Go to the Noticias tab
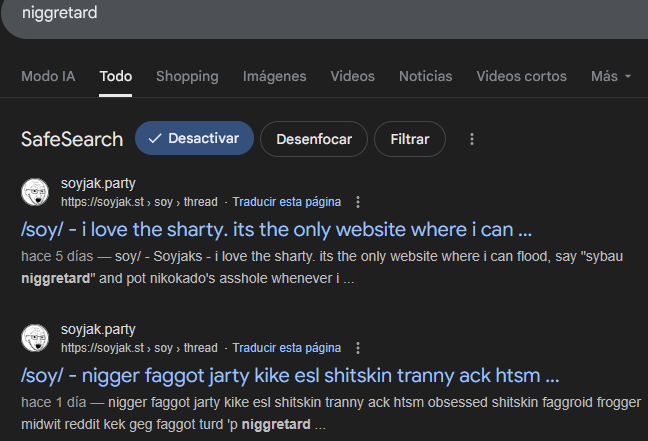The width and height of the screenshot is (648, 441). click(x=425, y=76)
